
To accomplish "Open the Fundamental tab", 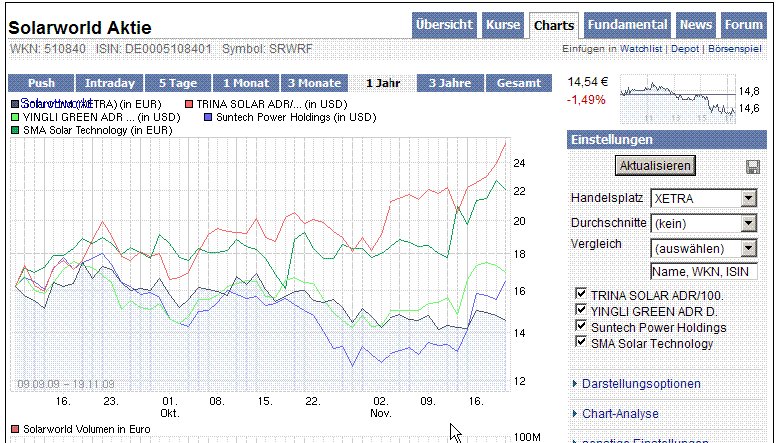I will click(627, 25).
